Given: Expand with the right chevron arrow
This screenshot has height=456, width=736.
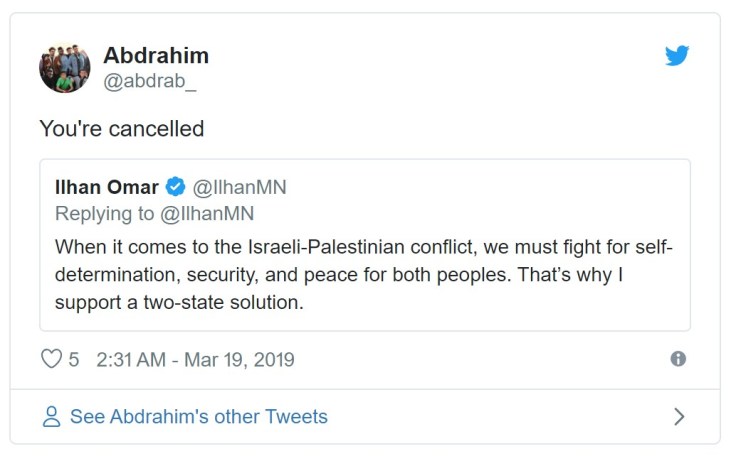Looking at the screenshot, I should (679, 416).
